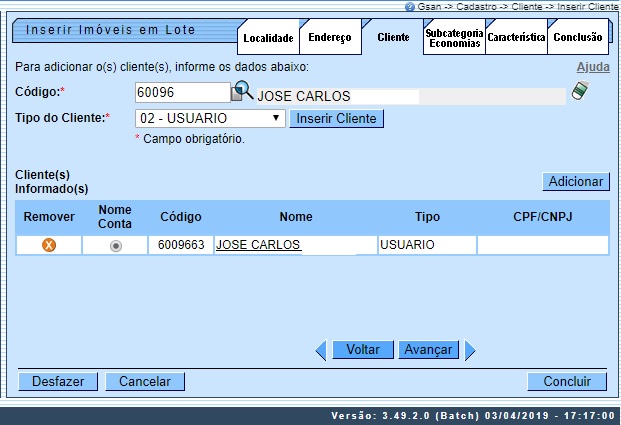
Task: Open the Tipo do Cliente dropdown
Action: [x=210, y=118]
